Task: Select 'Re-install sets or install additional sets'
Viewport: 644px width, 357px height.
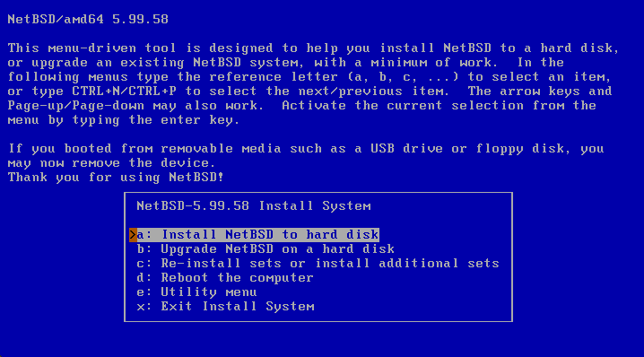Action: click(x=318, y=264)
